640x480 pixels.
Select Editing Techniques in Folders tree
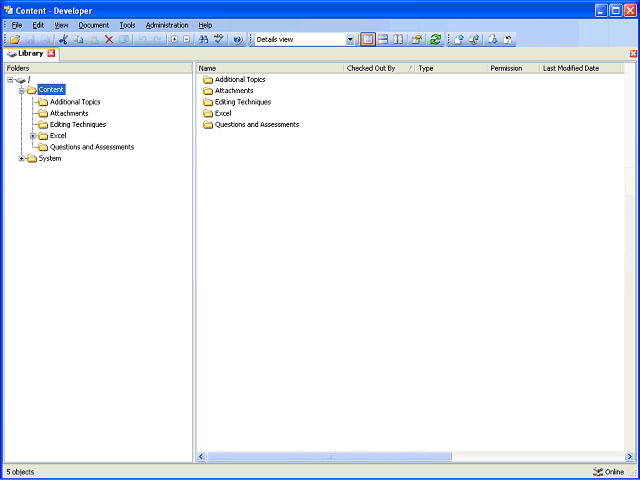(x=78, y=124)
